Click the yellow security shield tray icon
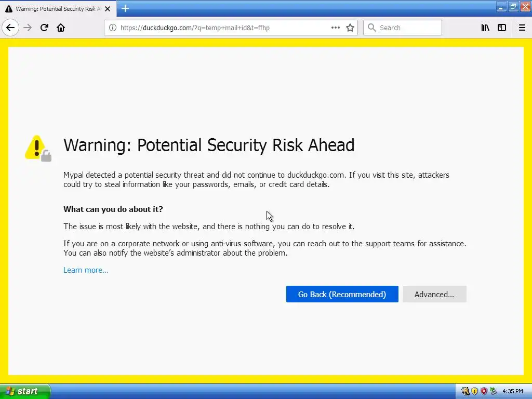This screenshot has width=532, height=399. pos(475,391)
